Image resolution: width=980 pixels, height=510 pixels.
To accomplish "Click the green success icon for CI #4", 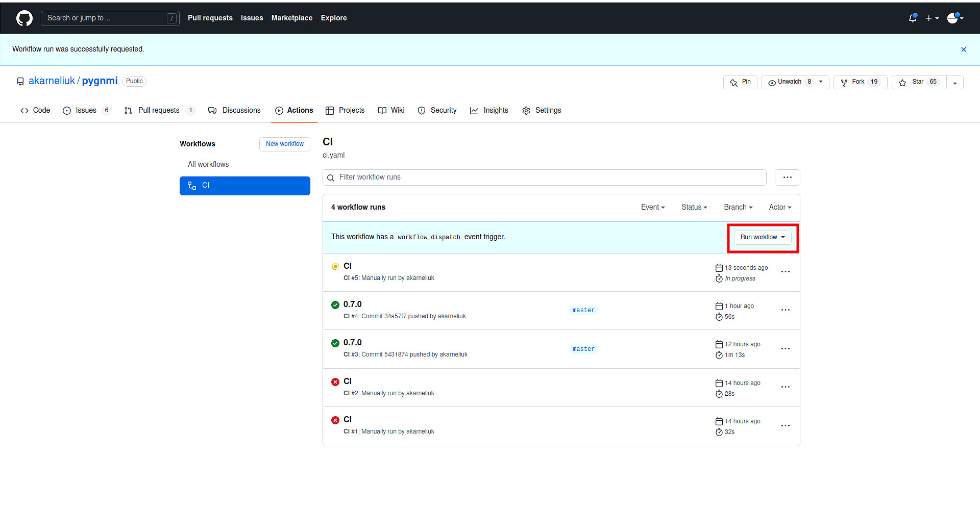I will [x=335, y=304].
